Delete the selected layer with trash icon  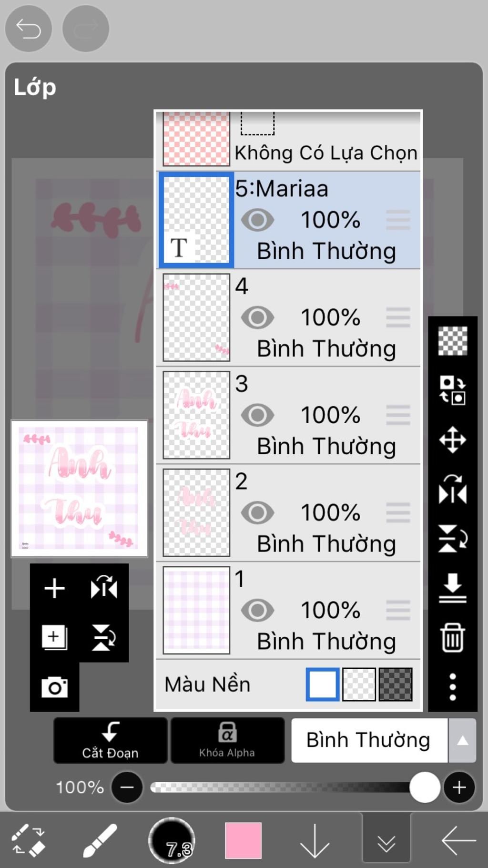pos(452,637)
